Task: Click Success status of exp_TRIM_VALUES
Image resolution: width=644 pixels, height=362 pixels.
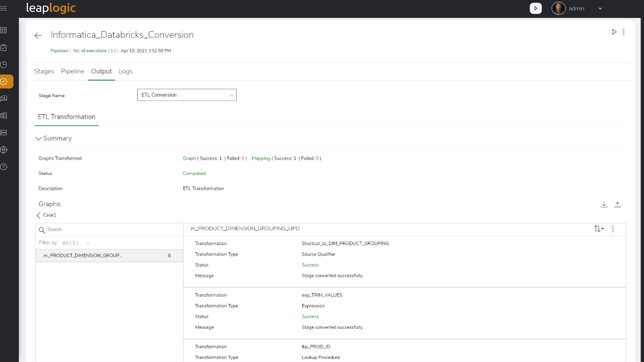Action: click(x=310, y=317)
